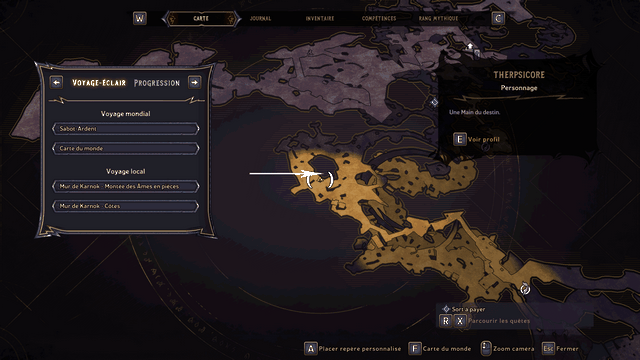Switch to the Inventaire tab
This screenshot has height=360, width=640.
pyautogui.click(x=320, y=18)
